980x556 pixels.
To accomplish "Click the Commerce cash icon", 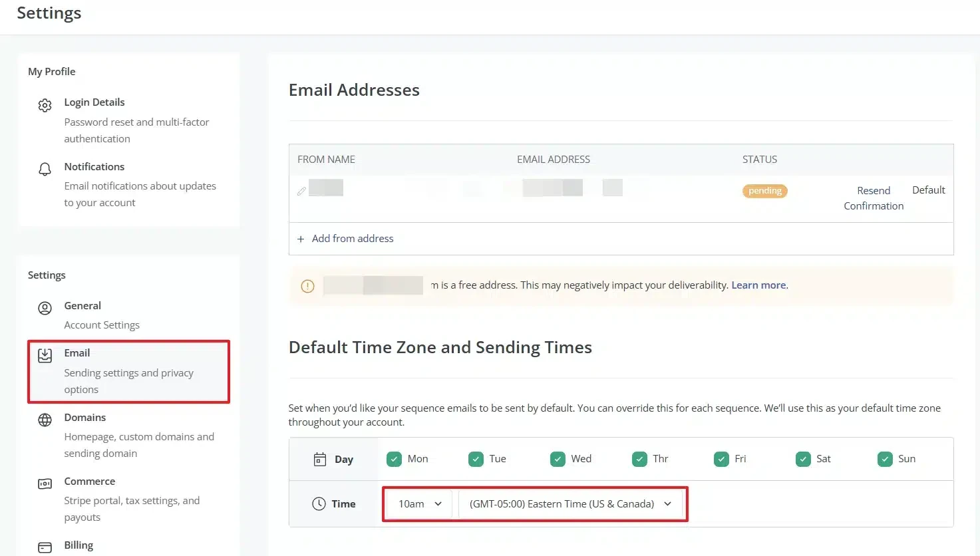I will [x=45, y=484].
